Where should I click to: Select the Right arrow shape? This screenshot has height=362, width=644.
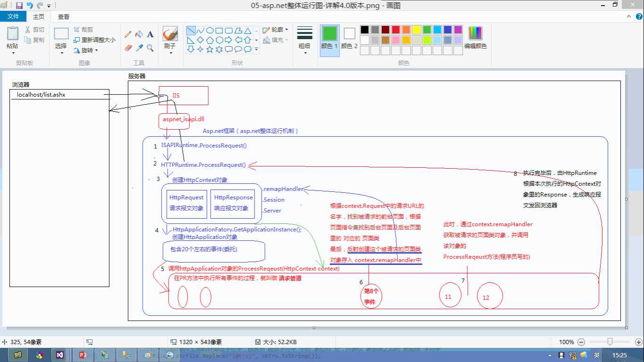(x=229, y=40)
